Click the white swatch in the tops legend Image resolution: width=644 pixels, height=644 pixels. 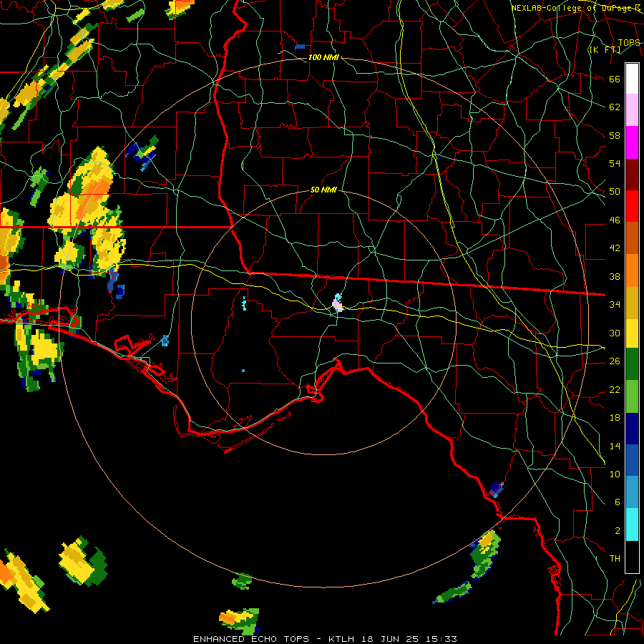click(x=632, y=79)
